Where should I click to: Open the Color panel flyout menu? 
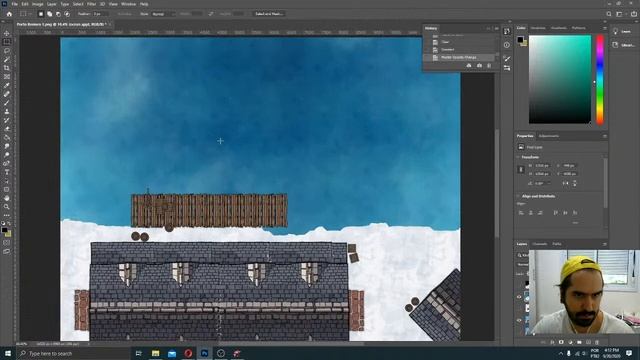(604, 28)
